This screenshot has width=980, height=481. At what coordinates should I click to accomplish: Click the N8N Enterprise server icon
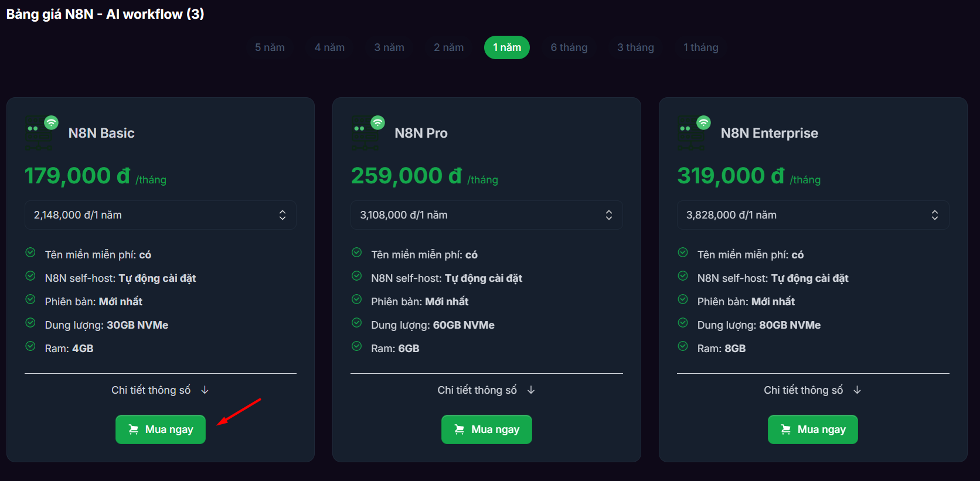pos(693,133)
